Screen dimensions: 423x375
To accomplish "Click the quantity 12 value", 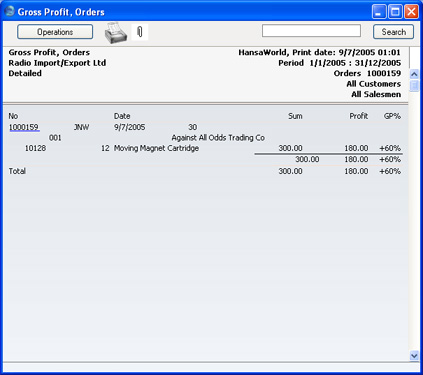I will (x=105, y=148).
